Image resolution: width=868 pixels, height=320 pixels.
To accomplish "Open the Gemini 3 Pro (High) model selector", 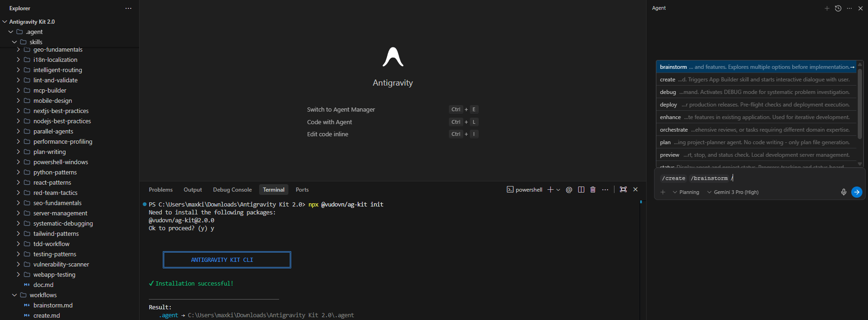I will point(733,192).
